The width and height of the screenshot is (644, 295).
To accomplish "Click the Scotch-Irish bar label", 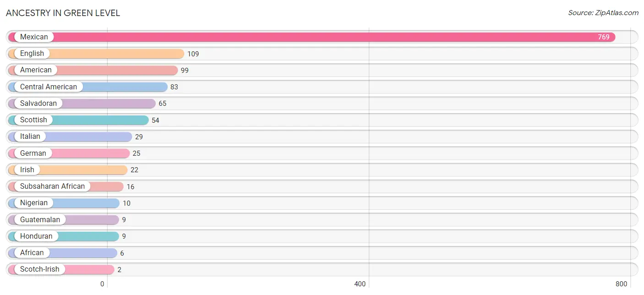I will (x=40, y=269).
